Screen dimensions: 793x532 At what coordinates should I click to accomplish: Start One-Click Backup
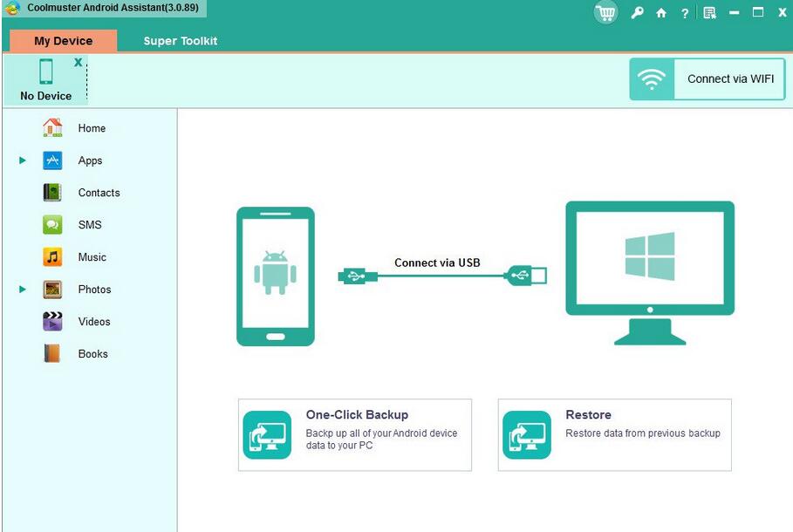click(355, 435)
